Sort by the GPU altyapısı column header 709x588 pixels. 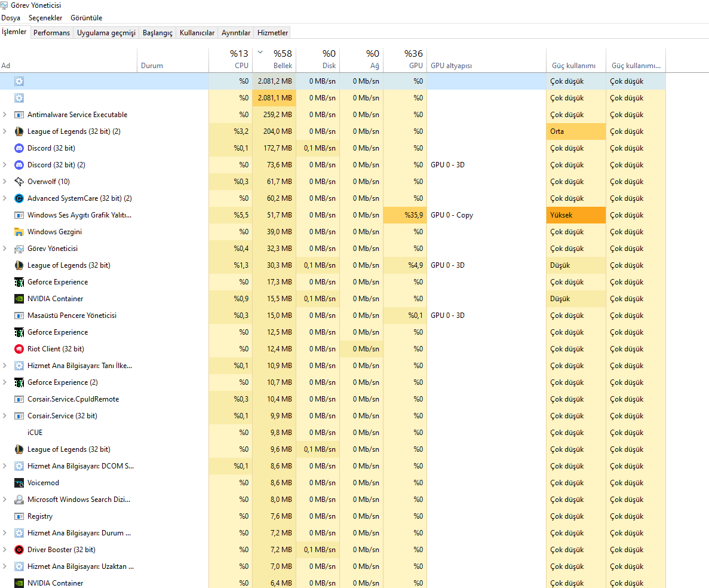coord(486,60)
